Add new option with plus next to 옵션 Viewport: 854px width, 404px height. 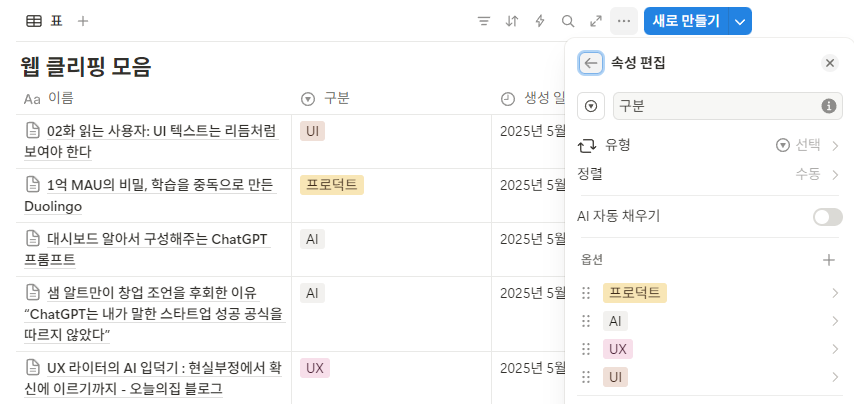[828, 260]
